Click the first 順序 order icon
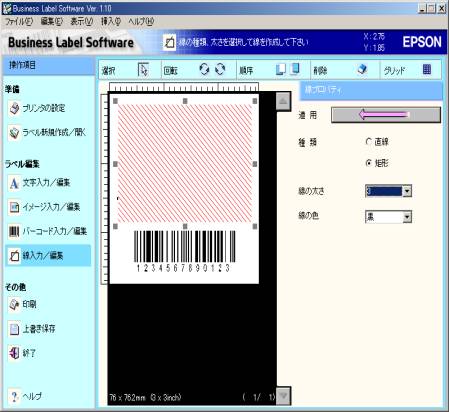The height and width of the screenshot is (412, 449). (281, 69)
